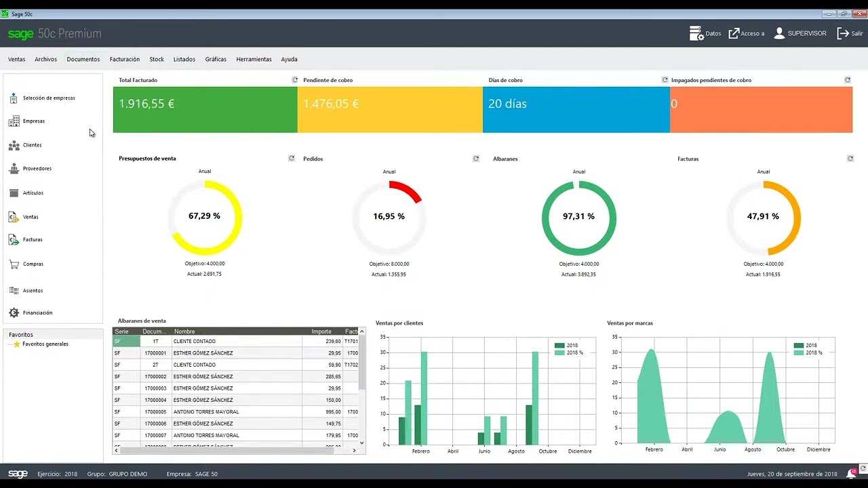Click the Salir exit icon
This screenshot has height=488, width=868.
click(843, 33)
